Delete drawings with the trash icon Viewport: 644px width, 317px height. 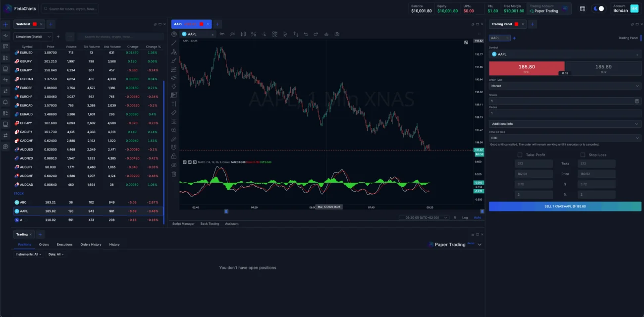174,174
